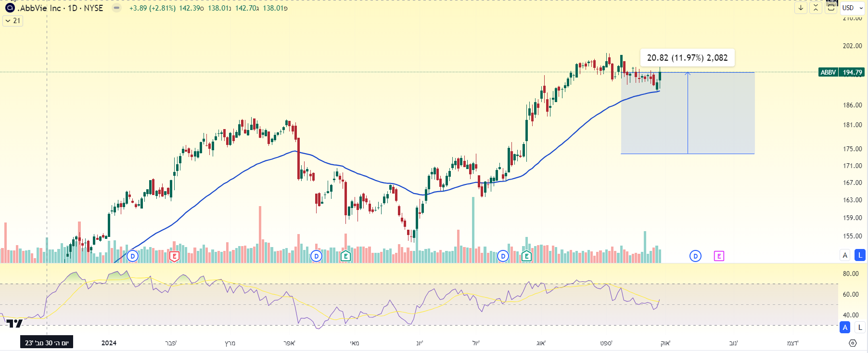Expand the 21 indicators legend

pos(13,21)
